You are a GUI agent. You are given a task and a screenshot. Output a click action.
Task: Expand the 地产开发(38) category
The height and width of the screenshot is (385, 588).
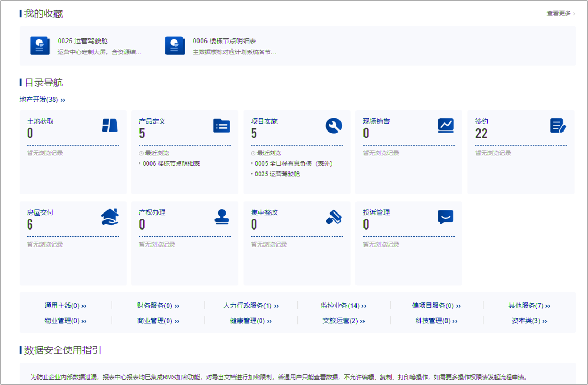point(43,100)
